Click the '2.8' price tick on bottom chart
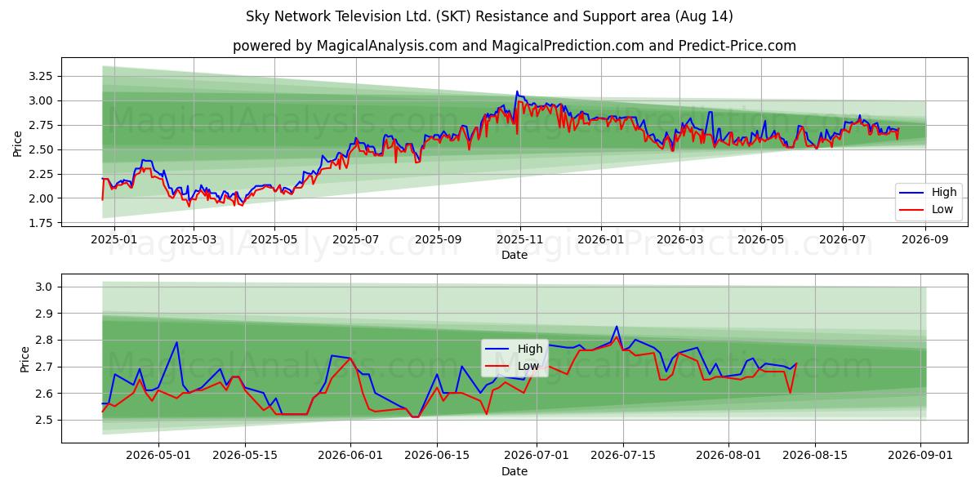The height and width of the screenshot is (490, 980). [44, 340]
